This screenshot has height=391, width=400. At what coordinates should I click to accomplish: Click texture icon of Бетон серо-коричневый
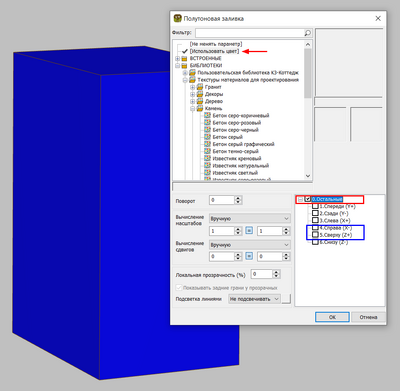click(x=208, y=115)
